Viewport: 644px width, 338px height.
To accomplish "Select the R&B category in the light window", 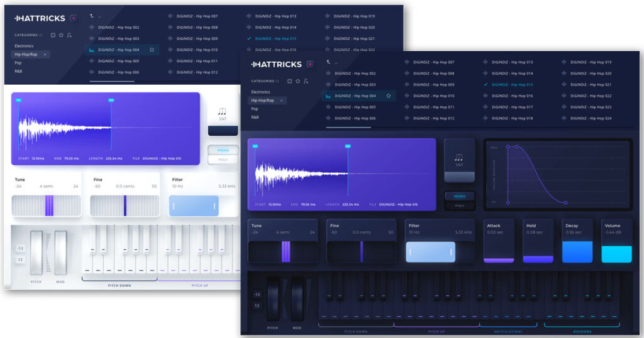I will (18, 72).
